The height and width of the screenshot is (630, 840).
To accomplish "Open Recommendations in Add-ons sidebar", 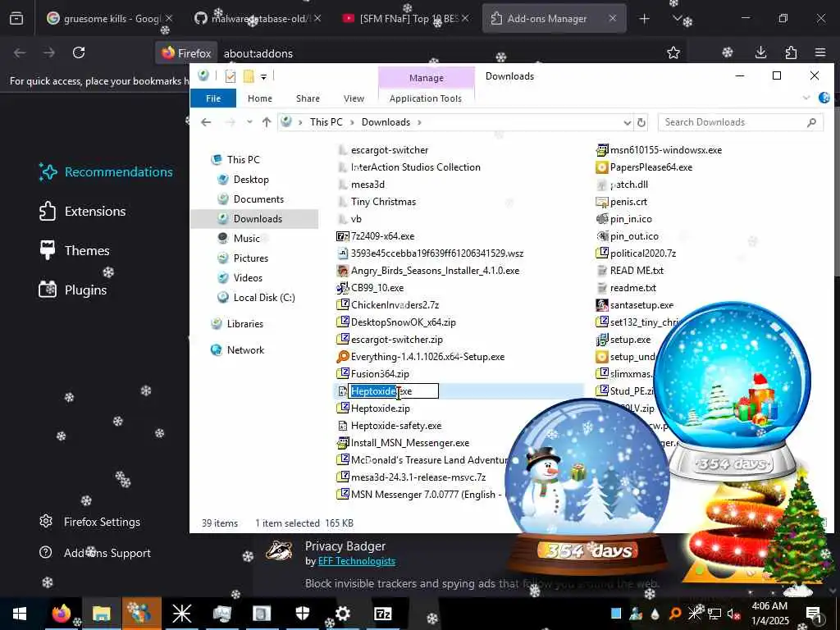I will [x=106, y=172].
